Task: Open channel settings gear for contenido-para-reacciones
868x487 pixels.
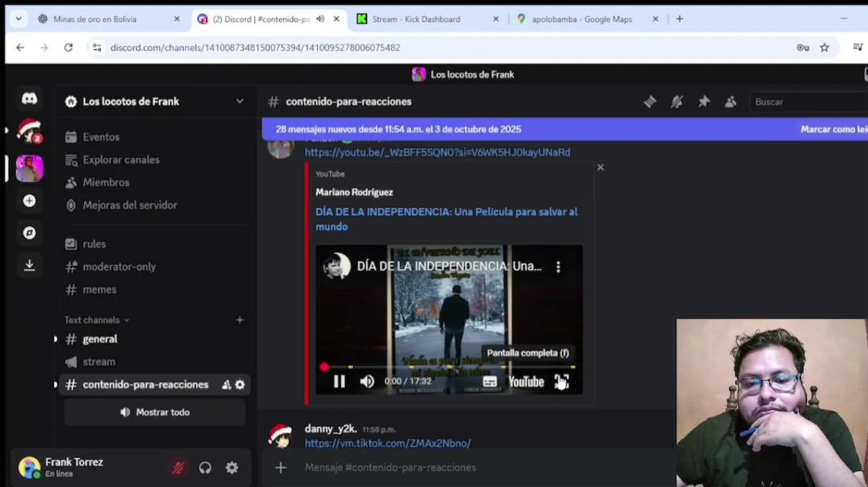Action: point(240,385)
